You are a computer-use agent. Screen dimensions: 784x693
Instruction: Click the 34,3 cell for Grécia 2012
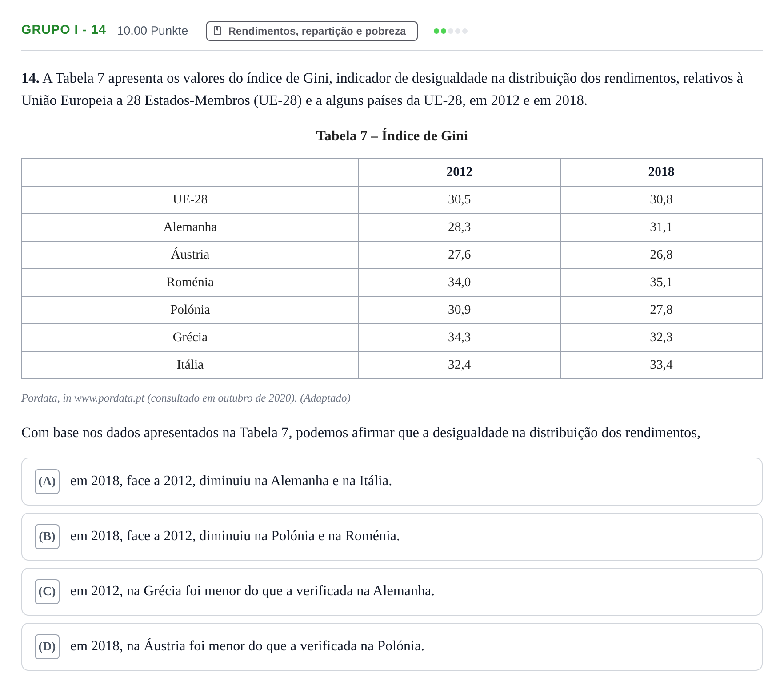(459, 337)
